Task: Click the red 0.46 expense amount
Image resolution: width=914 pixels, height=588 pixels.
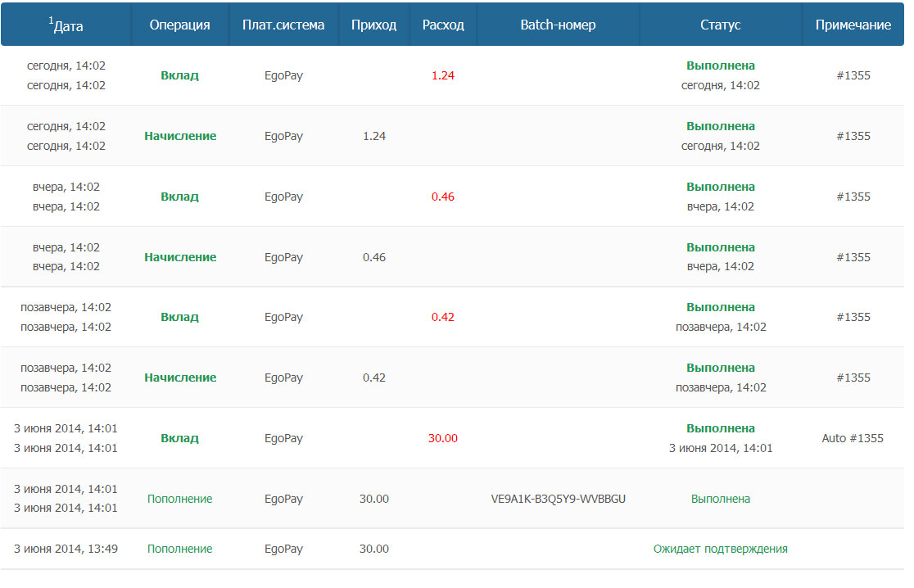Action: pos(443,197)
